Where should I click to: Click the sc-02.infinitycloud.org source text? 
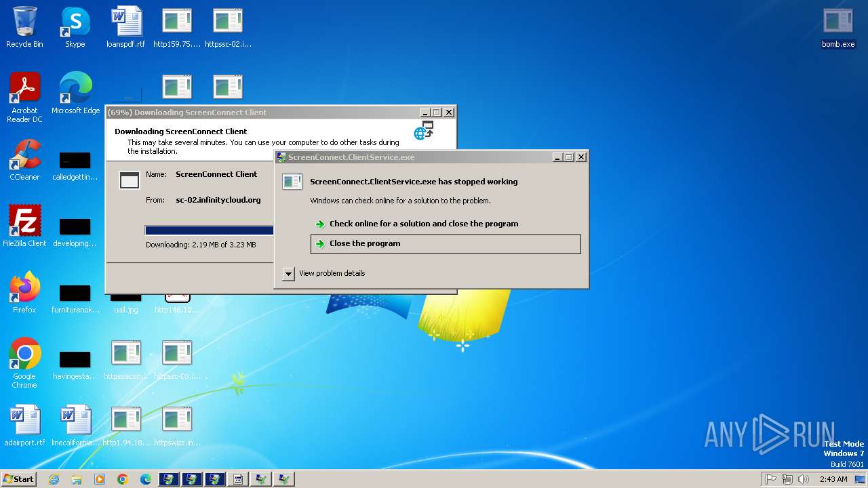(x=218, y=200)
